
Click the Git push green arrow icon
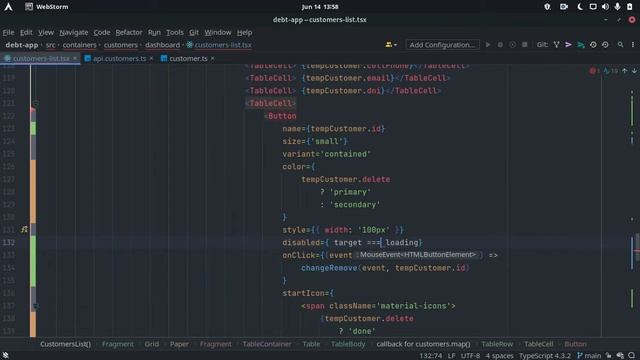[580, 44]
